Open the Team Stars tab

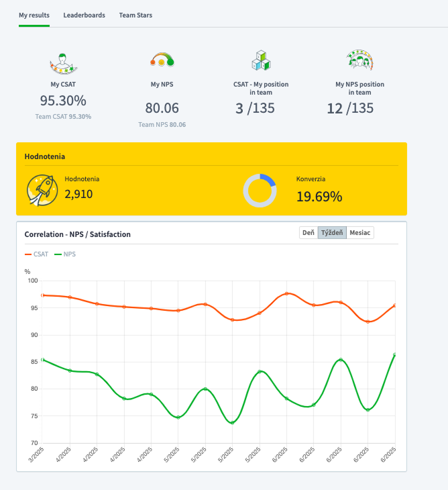pyautogui.click(x=135, y=15)
